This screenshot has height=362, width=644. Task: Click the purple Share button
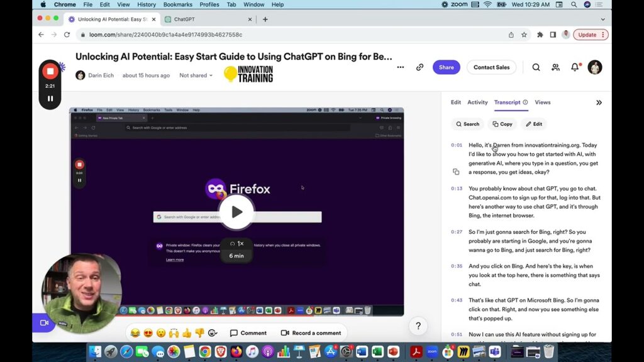pos(446,67)
